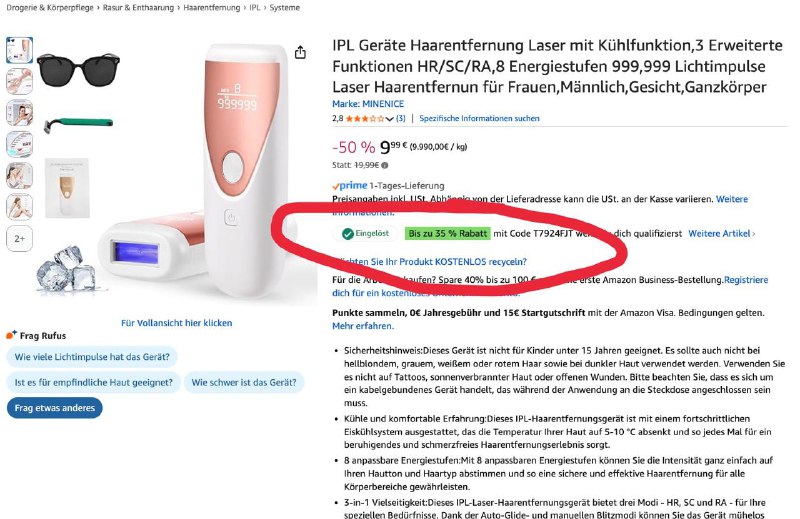Open the Rasur & Enthaarung breadcrumb
Viewport: 800px width, 519px height.
point(138,8)
